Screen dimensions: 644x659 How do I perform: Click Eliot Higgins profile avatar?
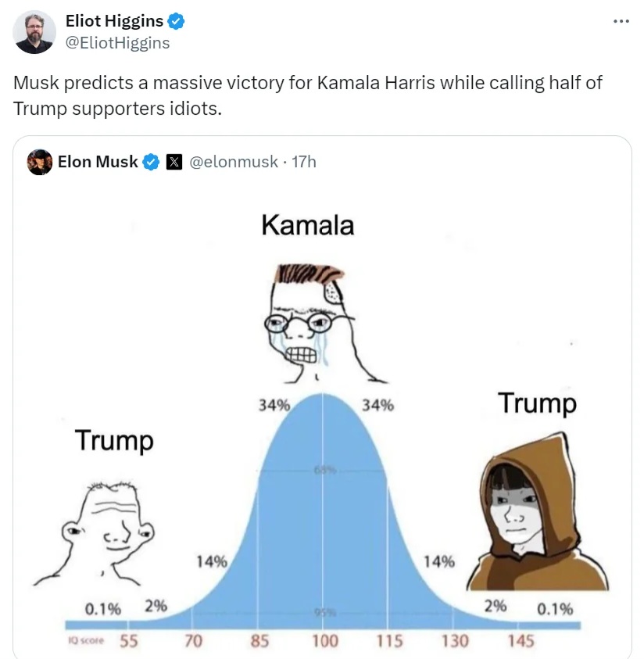pos(34,32)
